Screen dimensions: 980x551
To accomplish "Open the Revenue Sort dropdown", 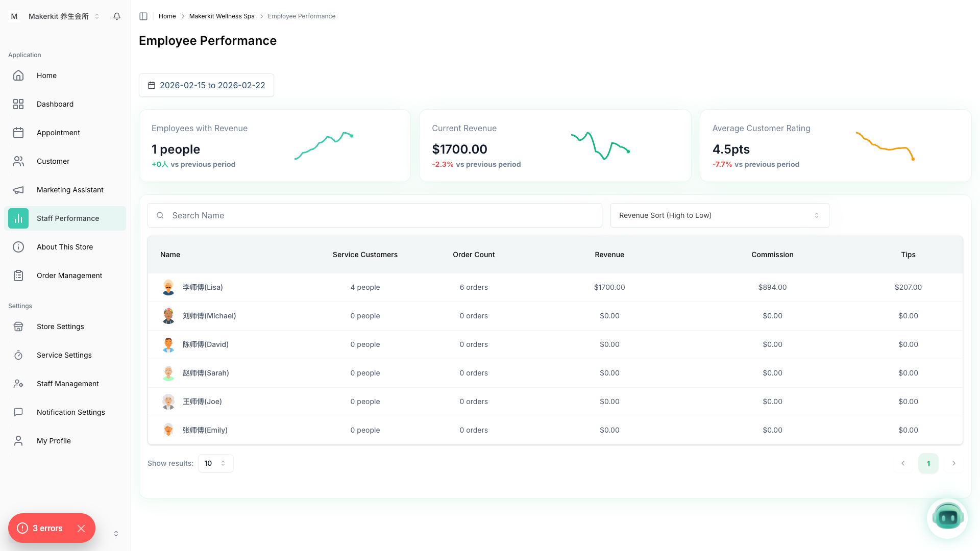I will pos(719,215).
